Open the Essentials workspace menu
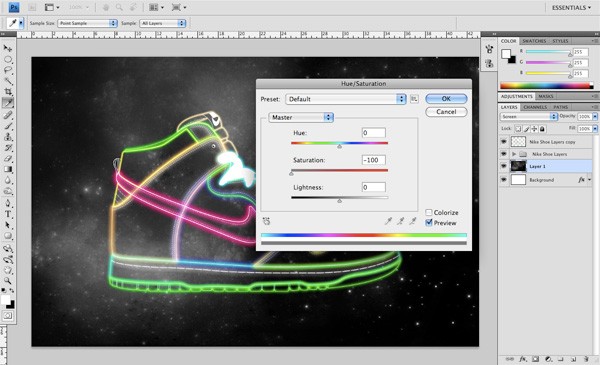This screenshot has width=600, height=365. pyautogui.click(x=571, y=8)
